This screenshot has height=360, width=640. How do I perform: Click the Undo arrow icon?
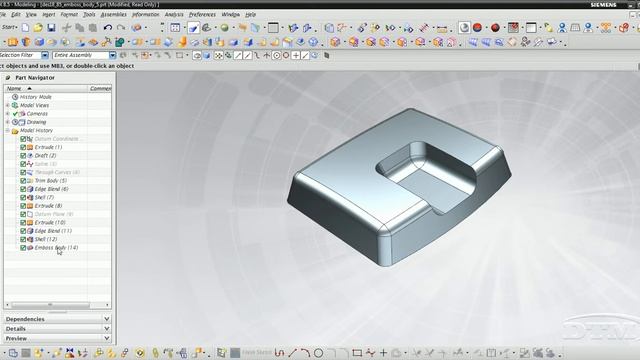click(x=107, y=28)
